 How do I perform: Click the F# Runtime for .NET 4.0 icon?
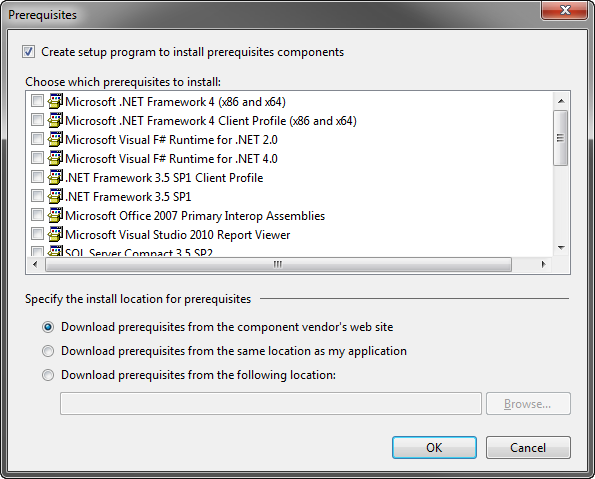tap(55, 158)
